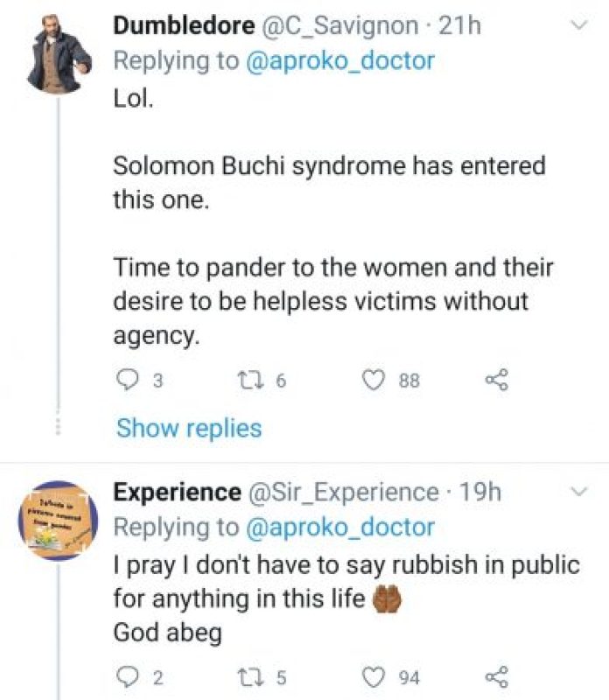This screenshot has width=609, height=700.
Task: Share Dumbledore's tweet
Action: click(x=496, y=380)
